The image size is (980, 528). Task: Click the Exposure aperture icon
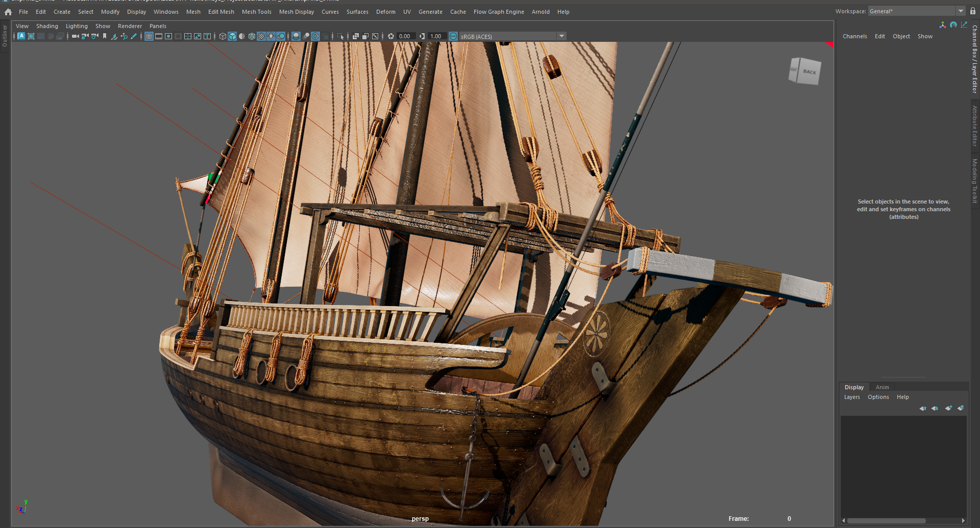pos(391,36)
